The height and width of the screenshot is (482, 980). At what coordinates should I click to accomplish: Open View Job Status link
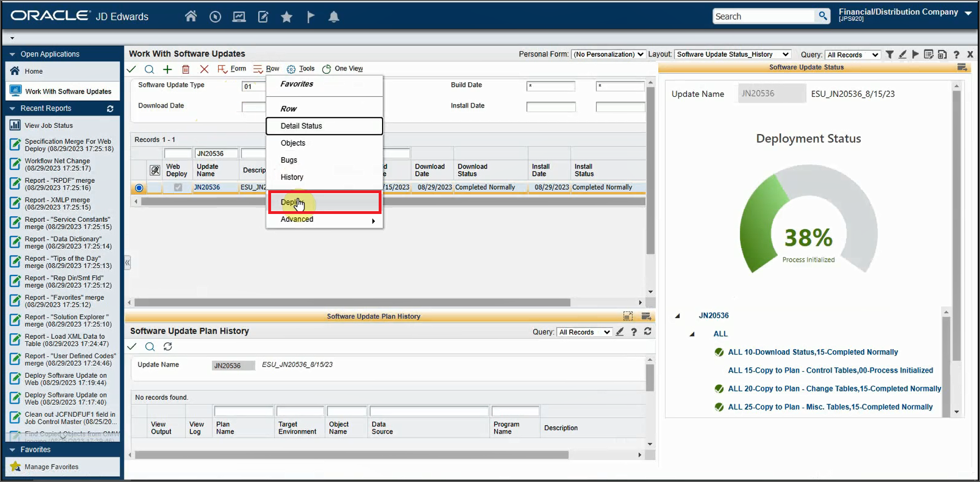click(x=48, y=126)
